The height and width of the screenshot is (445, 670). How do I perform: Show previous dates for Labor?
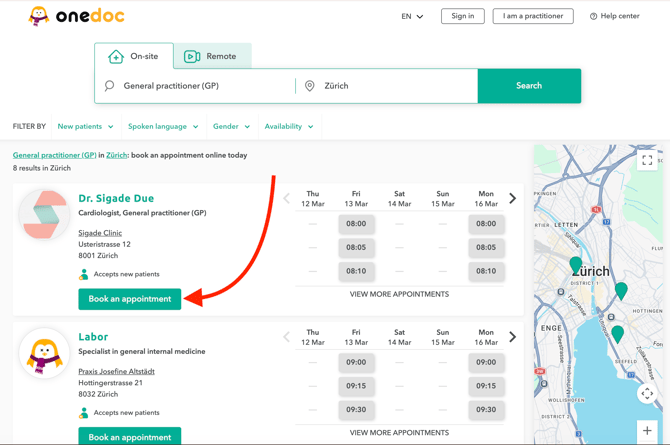pos(287,337)
